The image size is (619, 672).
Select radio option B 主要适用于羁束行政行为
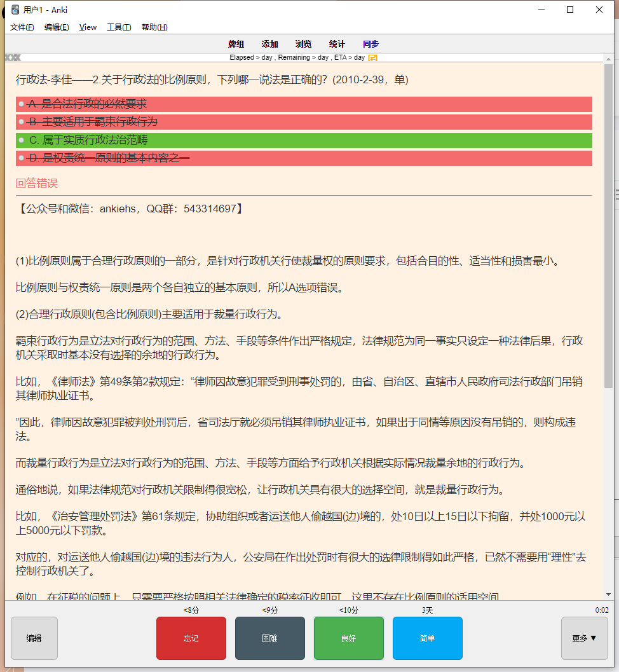point(21,121)
